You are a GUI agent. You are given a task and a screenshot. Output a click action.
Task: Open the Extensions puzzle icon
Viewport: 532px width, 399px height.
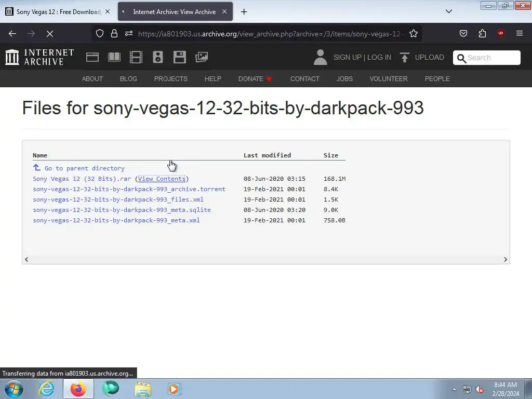[482, 33]
